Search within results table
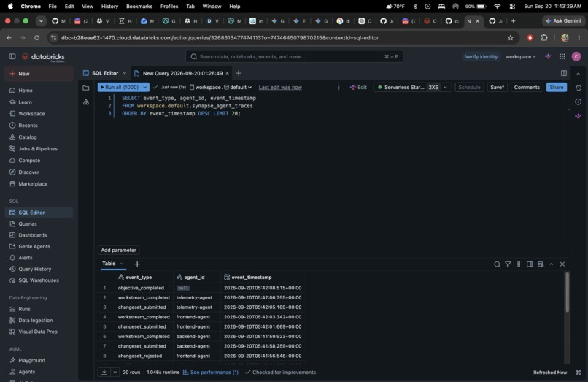The width and height of the screenshot is (588, 382). (x=497, y=264)
